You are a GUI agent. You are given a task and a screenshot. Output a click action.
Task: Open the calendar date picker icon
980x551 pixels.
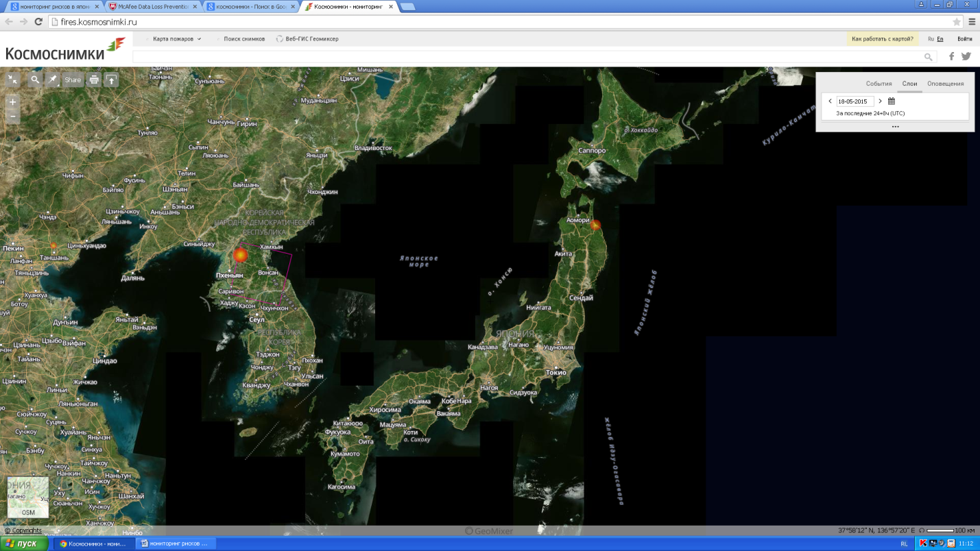[x=892, y=101]
